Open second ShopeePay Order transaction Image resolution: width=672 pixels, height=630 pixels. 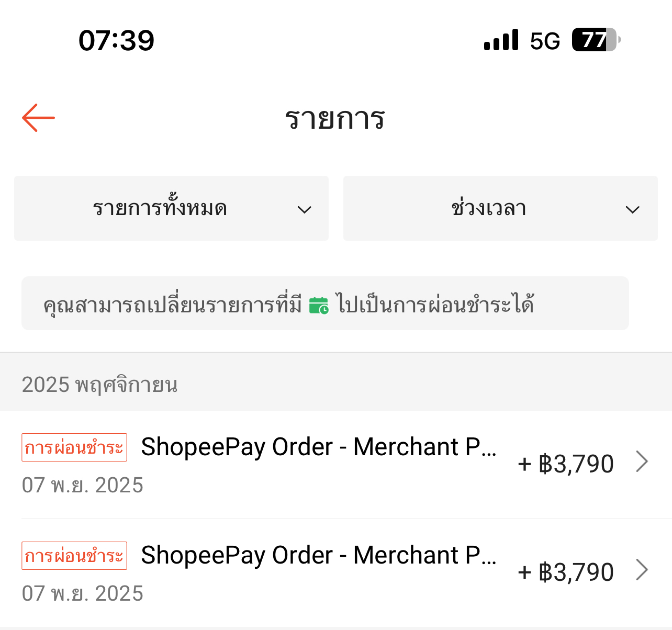click(x=336, y=573)
